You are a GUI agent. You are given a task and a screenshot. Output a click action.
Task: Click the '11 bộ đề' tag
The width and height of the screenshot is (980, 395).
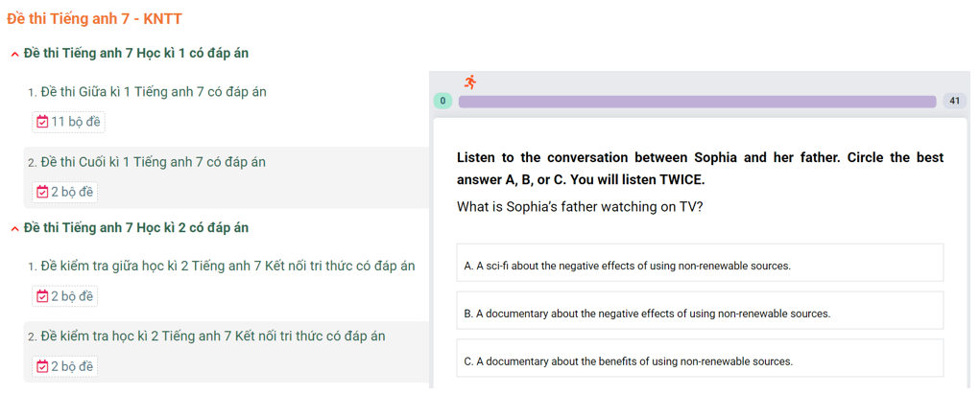tap(69, 123)
